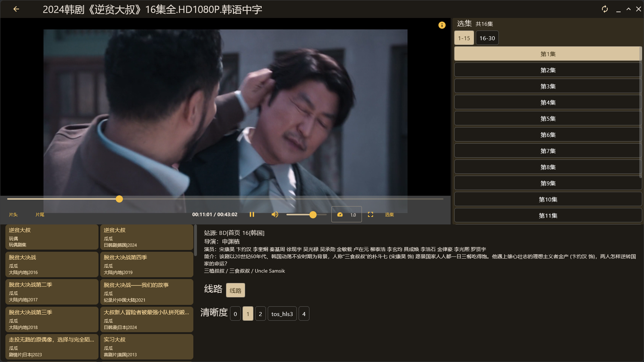This screenshot has width=644, height=362.
Task: Adjust the volume slider knob
Action: (313, 214)
